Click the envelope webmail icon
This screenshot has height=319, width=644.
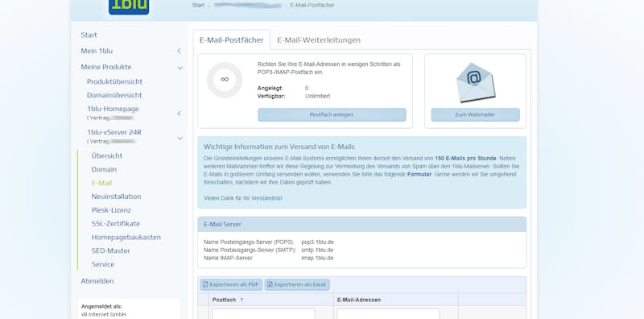(475, 83)
